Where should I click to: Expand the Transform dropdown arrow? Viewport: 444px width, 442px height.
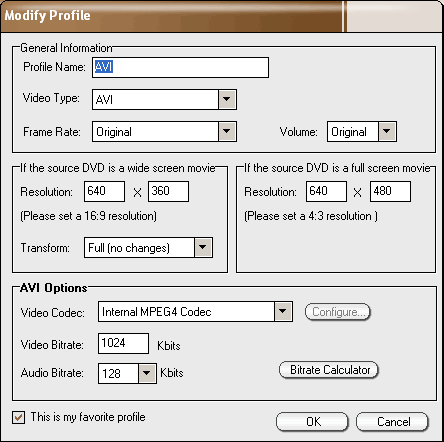click(x=203, y=247)
